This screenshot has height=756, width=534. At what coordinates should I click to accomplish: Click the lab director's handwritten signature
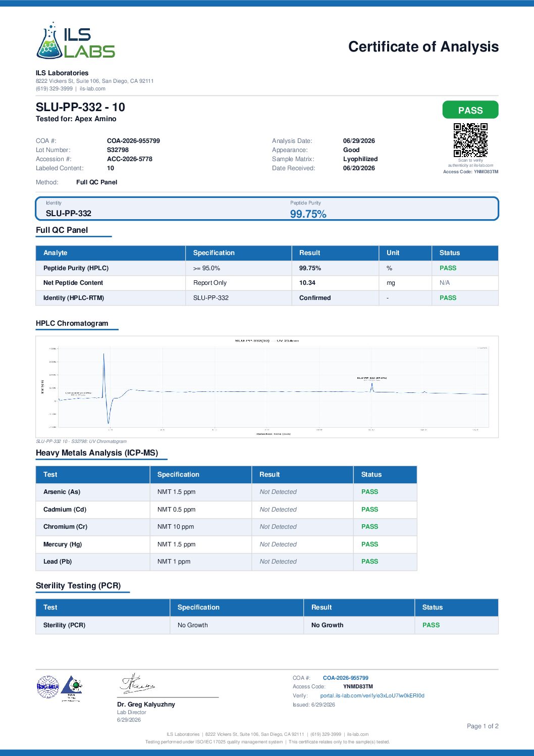[x=137, y=683]
